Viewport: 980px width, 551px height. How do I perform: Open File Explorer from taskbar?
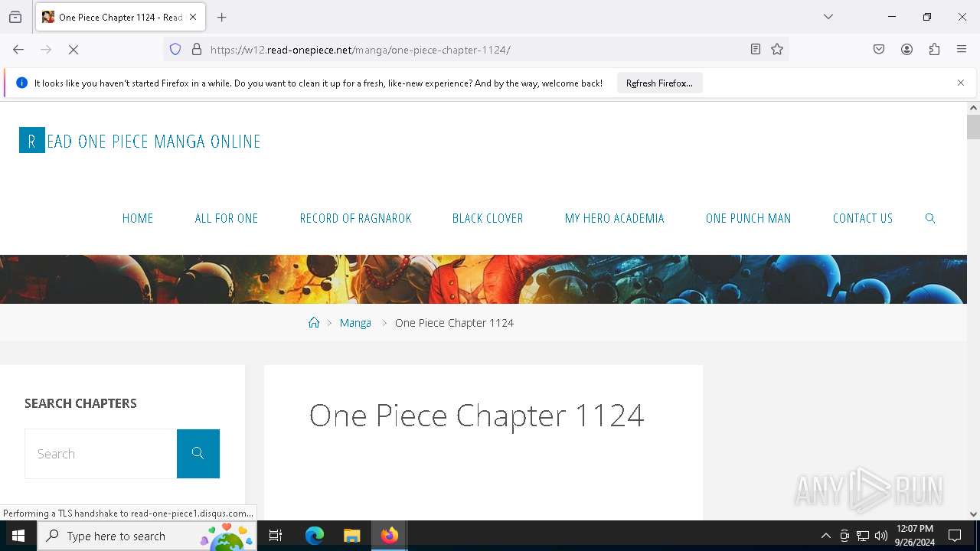(351, 536)
